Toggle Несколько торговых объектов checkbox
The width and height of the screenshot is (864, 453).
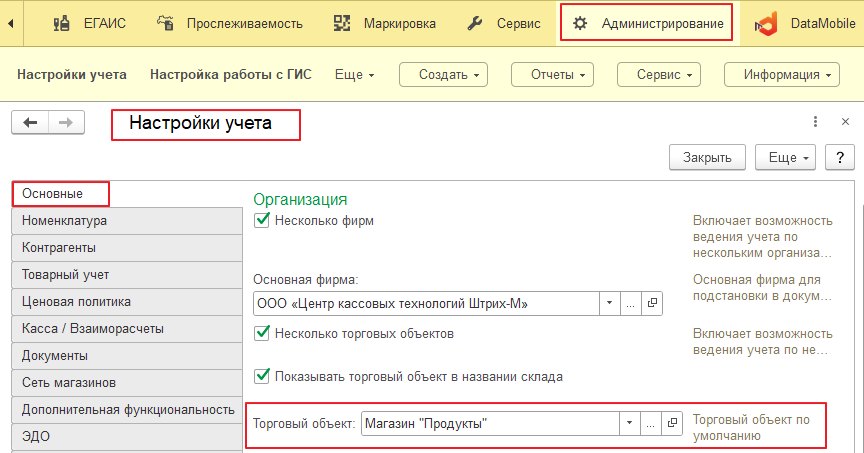(262, 333)
